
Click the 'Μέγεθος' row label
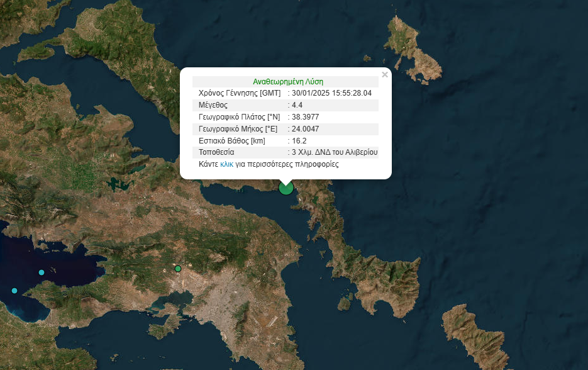[x=213, y=105]
